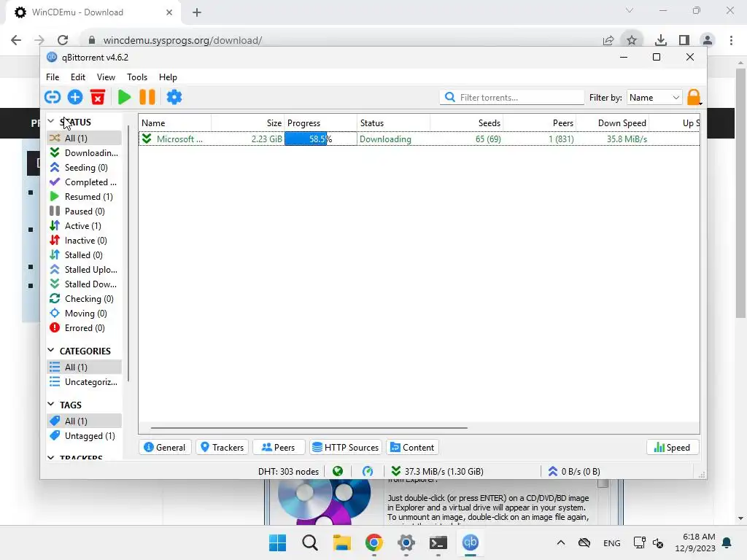Select the Errored (0) filter
747x560 pixels.
tap(85, 328)
